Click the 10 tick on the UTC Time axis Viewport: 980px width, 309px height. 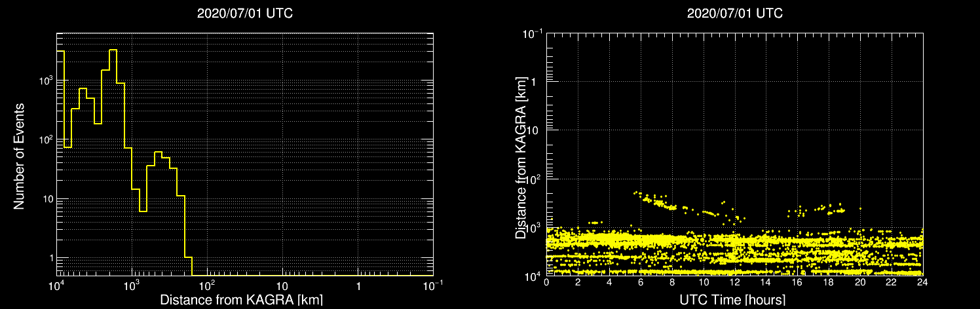pos(704,282)
